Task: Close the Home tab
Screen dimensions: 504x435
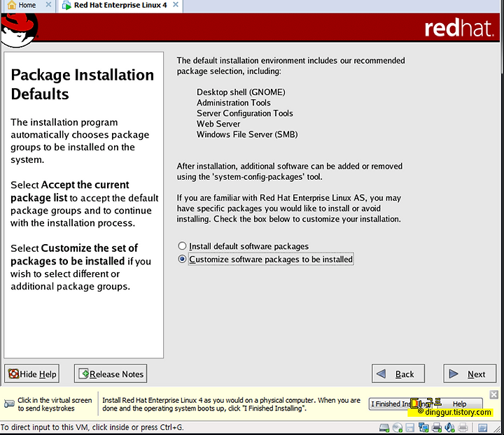Action: (48, 5)
